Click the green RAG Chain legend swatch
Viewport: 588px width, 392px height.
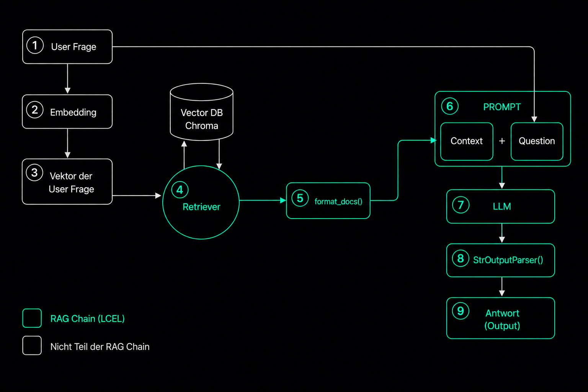[32, 318]
